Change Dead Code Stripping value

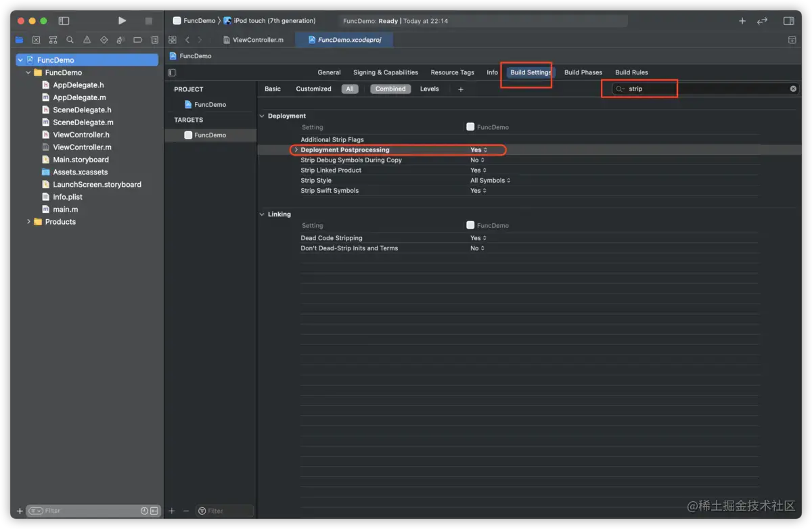point(478,238)
